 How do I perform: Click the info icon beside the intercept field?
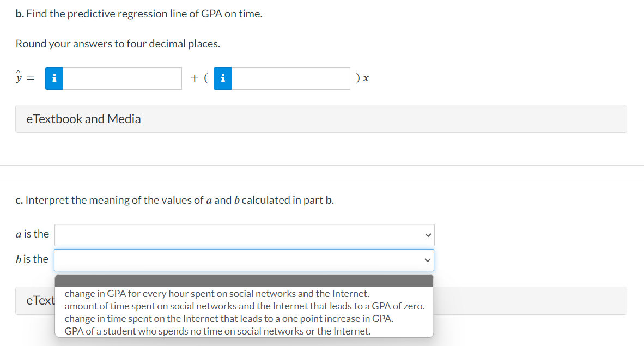pos(54,78)
